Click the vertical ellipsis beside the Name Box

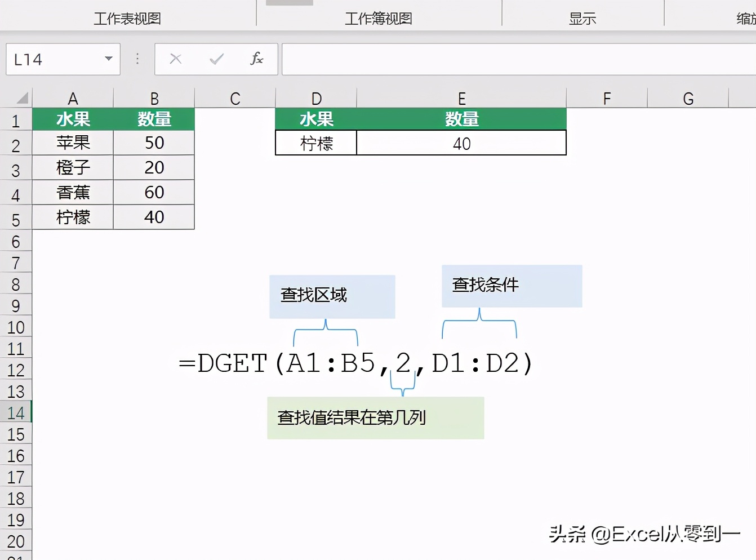click(137, 59)
